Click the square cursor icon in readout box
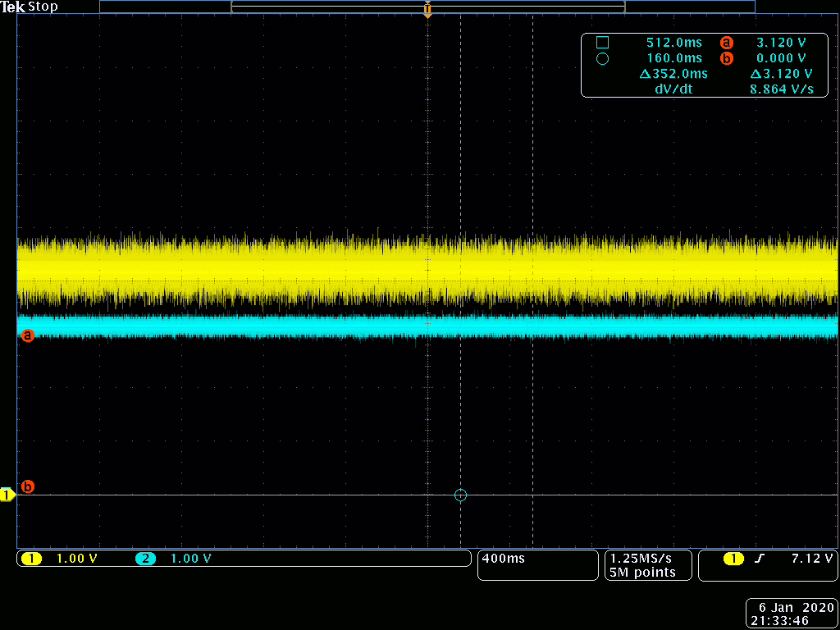This screenshot has width=840, height=630. 602,43
